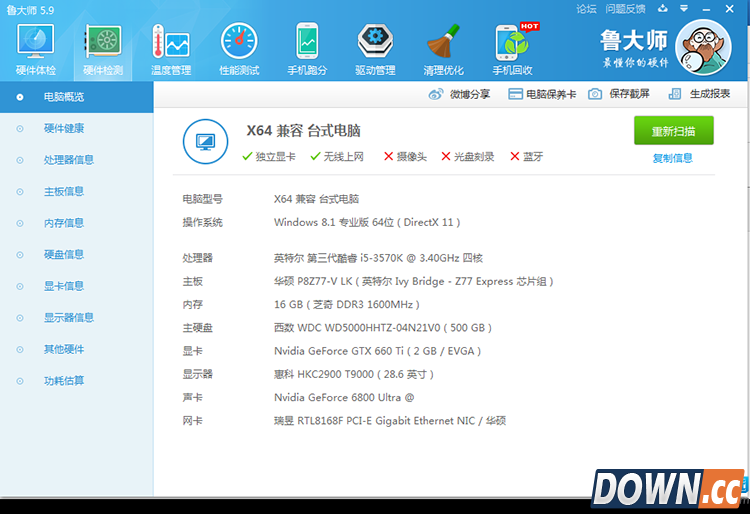
Task: Open the title bar dropdown menu arrow
Action: (684, 9)
